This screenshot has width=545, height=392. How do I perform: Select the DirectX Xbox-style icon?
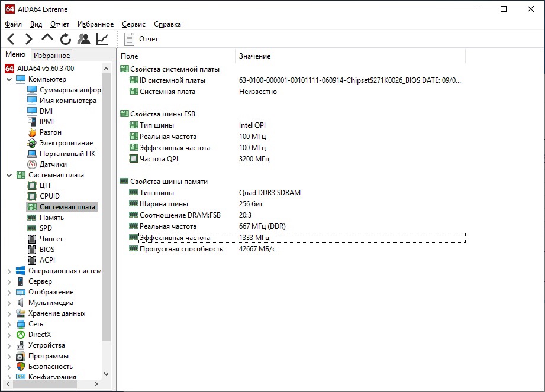pyautogui.click(x=21, y=335)
